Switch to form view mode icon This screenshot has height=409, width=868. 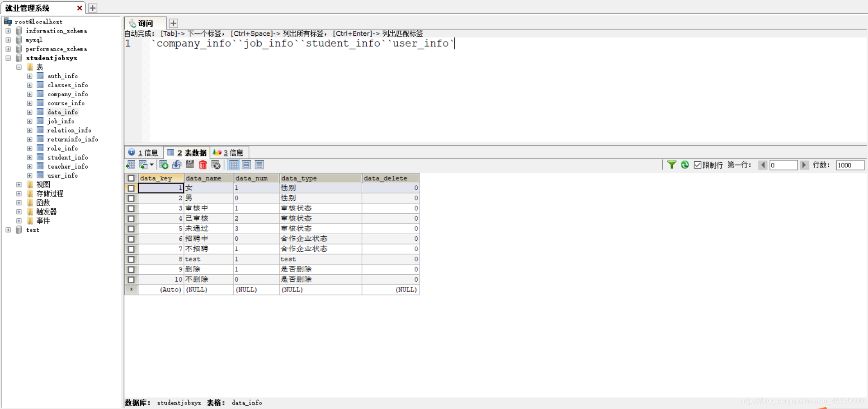coord(246,165)
